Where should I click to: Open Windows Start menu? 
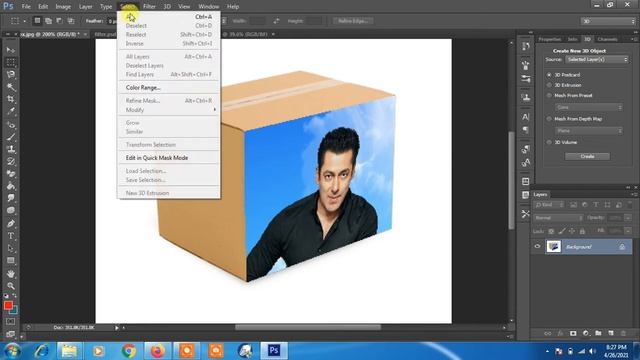click(12, 351)
